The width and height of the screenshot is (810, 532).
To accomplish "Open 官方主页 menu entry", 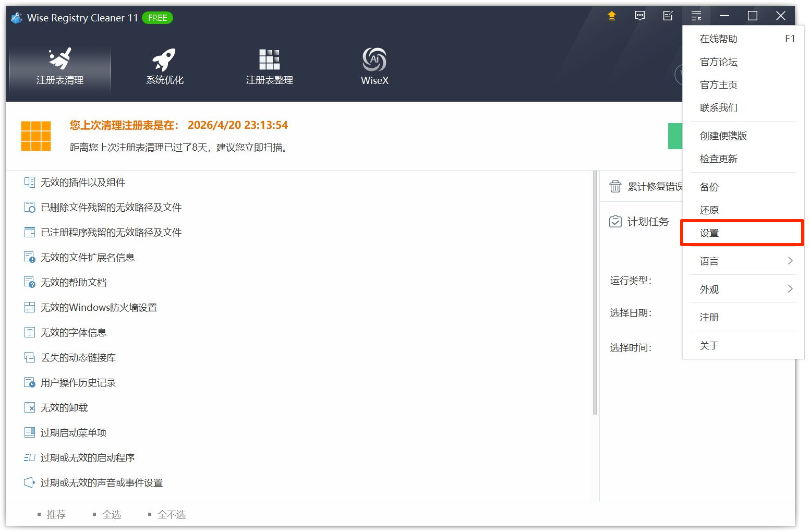I will pyautogui.click(x=743, y=85).
